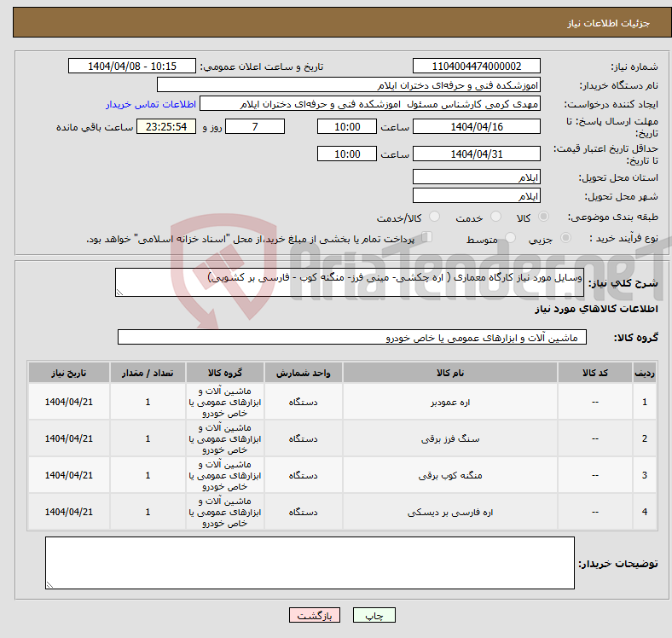
Task: Click the کد کالا column header
Action: [595, 373]
